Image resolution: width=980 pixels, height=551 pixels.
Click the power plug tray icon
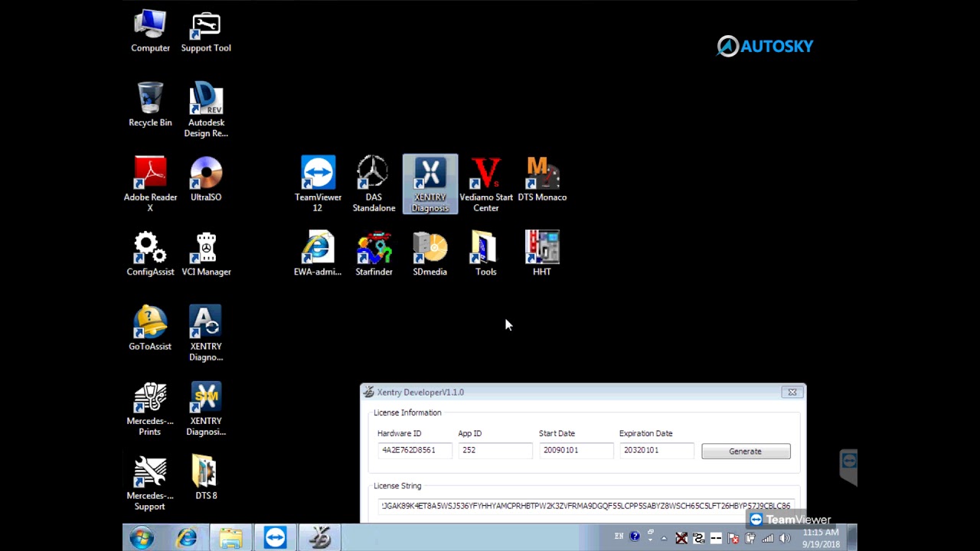point(751,539)
